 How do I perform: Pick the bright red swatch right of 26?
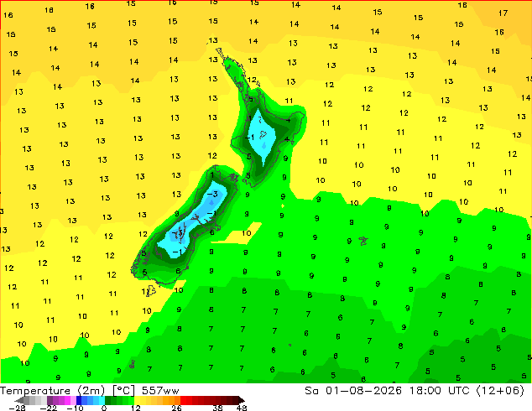[183, 400]
